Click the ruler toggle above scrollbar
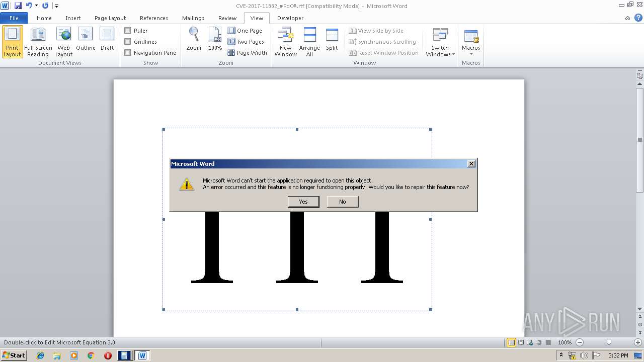 (640, 76)
